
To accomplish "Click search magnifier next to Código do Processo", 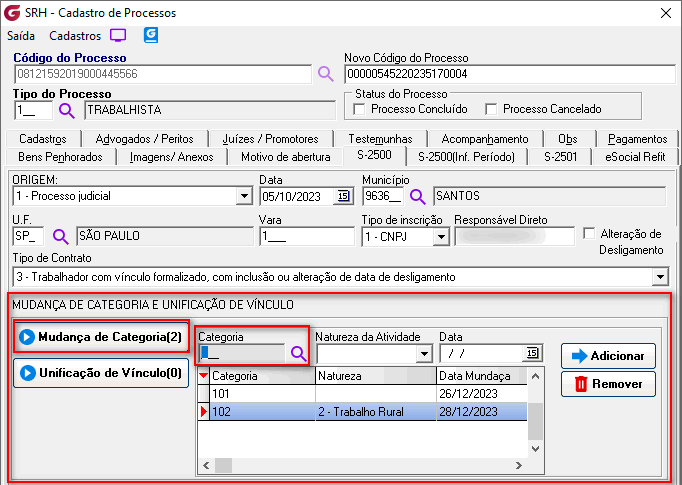I will pyautogui.click(x=325, y=74).
